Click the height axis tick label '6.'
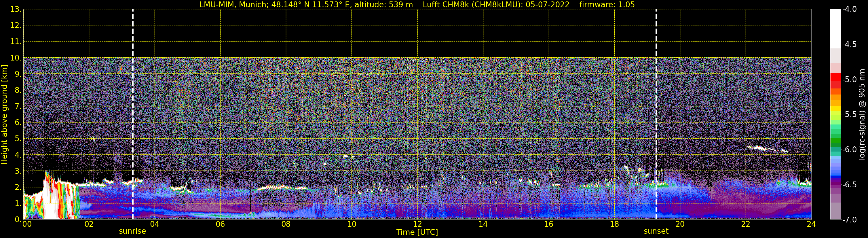Viewport: 868px width, 238px height. (x=18, y=123)
